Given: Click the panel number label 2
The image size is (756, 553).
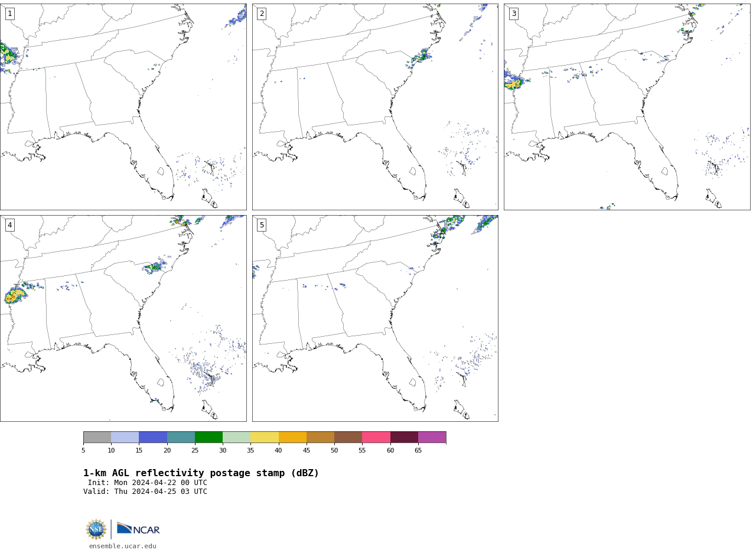Looking at the screenshot, I should click(x=262, y=14).
